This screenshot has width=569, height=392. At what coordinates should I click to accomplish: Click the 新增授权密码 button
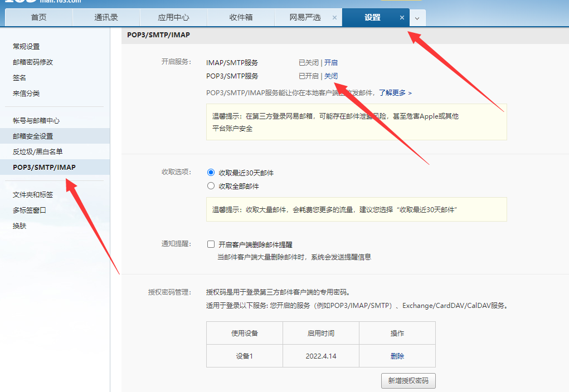tap(408, 381)
